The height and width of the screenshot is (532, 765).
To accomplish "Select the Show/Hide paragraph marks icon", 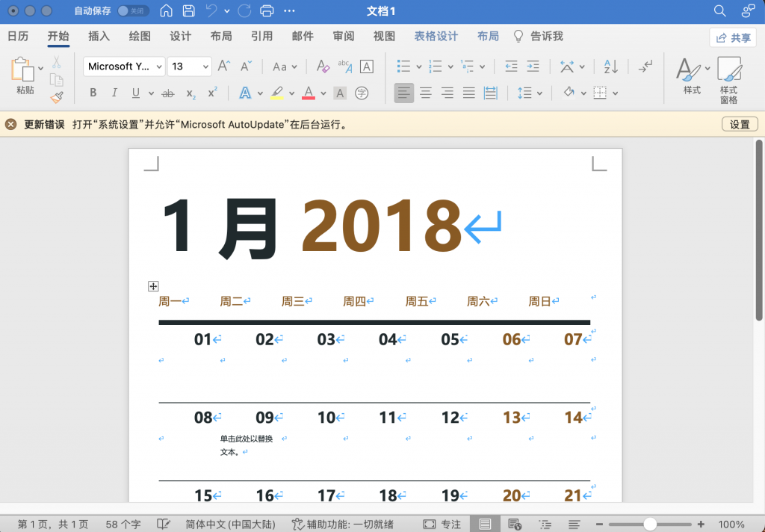I will (645, 66).
